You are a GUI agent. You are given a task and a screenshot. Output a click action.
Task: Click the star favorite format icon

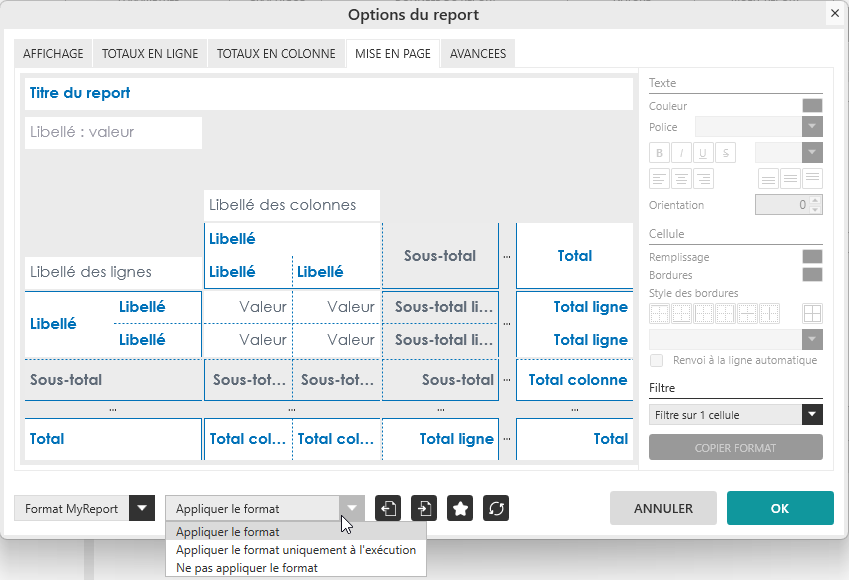pos(460,508)
